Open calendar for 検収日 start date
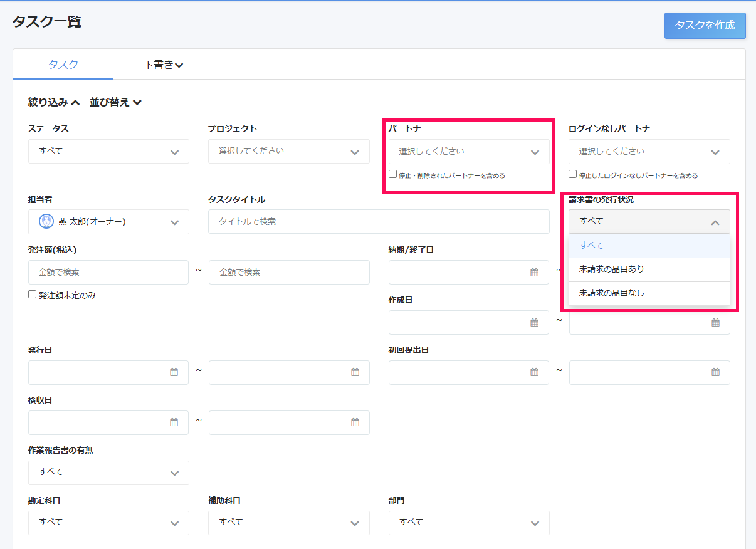This screenshot has height=549, width=756. (x=174, y=422)
